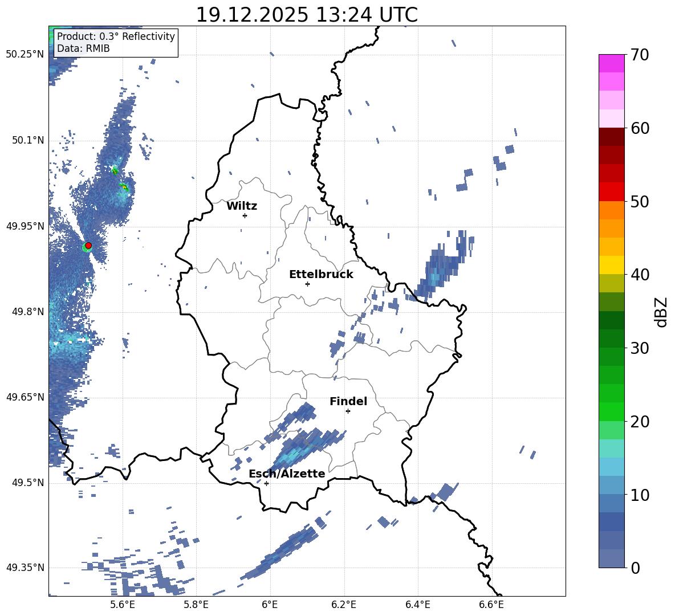
Task: Click the 6°E longitude label
Action: [270, 605]
